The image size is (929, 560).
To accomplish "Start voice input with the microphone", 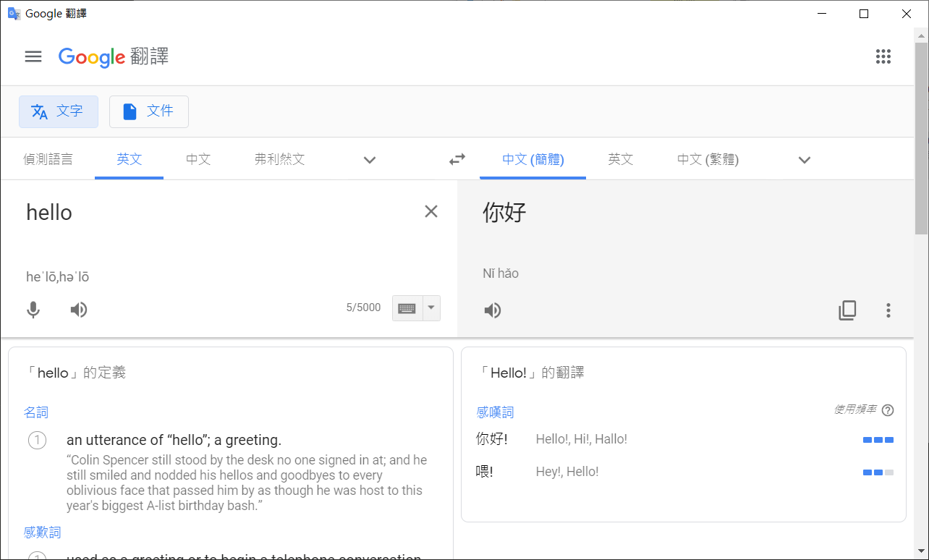I will tap(33, 310).
